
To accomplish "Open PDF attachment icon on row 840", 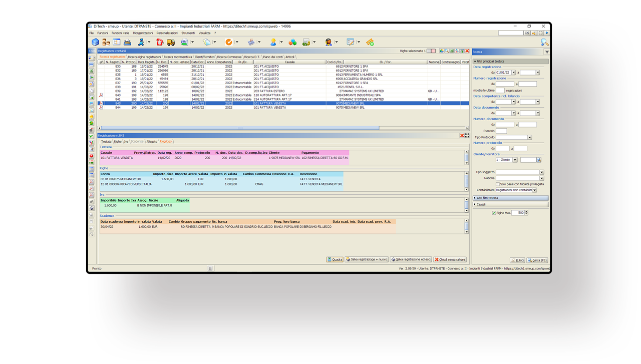I will click(x=101, y=95).
